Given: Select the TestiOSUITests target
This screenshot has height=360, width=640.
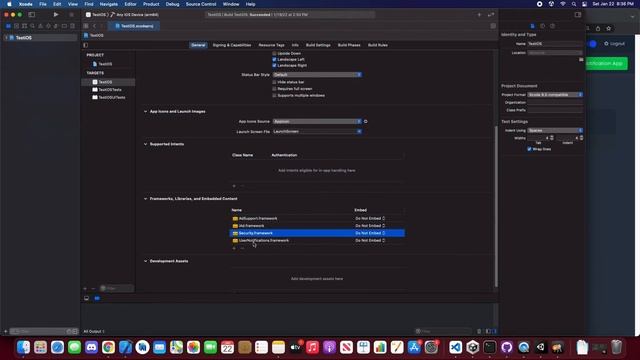Looking at the screenshot, I should (x=111, y=98).
